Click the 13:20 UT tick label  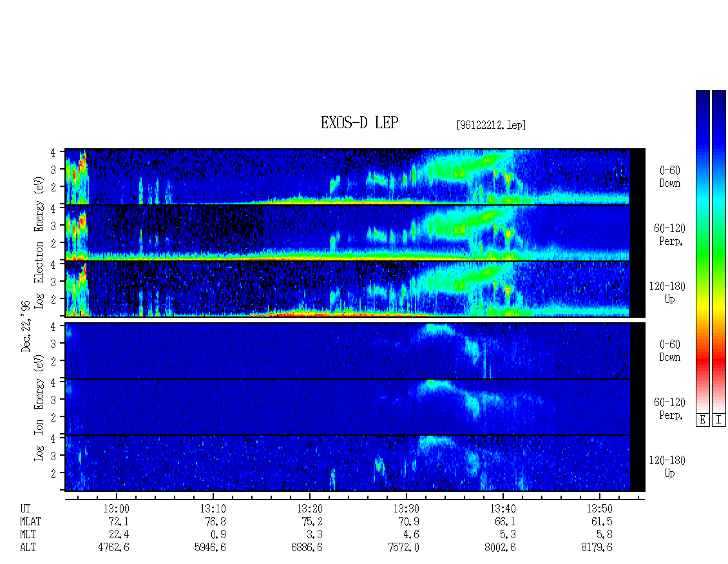310,509
